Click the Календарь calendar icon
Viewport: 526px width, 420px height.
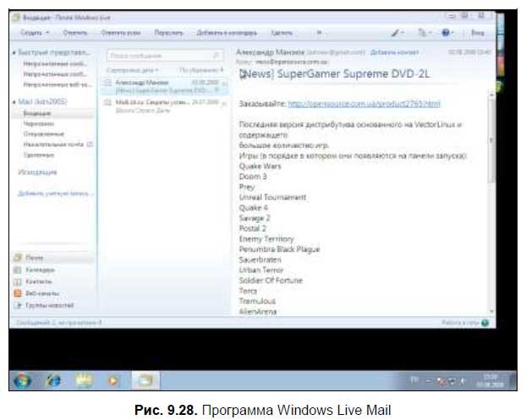click(x=18, y=270)
